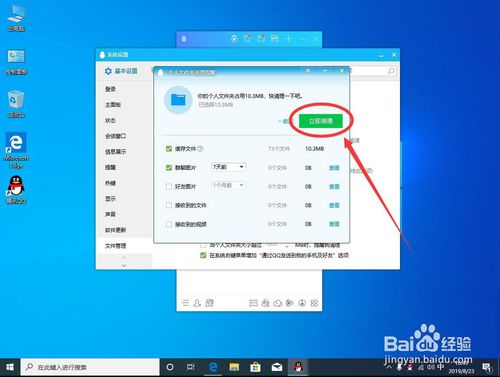The width and height of the screenshot is (500, 377).
Task: Uncheck the 缓存文件 checkbox
Action: click(x=169, y=149)
